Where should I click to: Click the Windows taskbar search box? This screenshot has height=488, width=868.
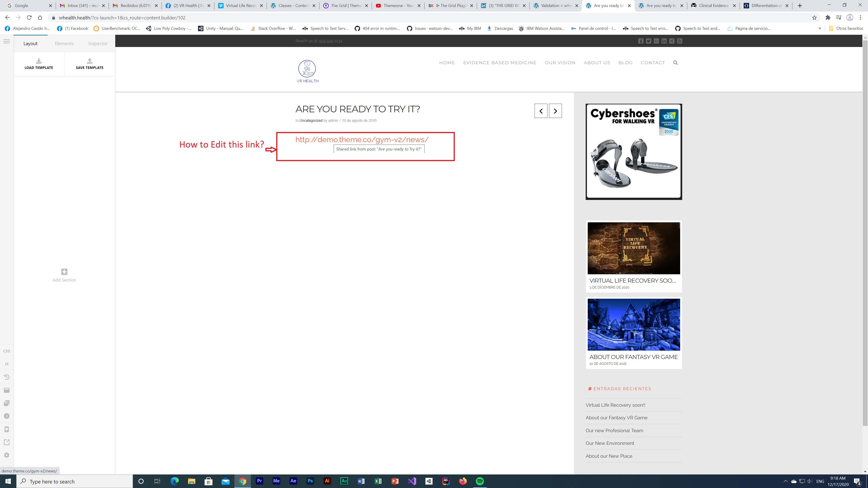click(75, 481)
